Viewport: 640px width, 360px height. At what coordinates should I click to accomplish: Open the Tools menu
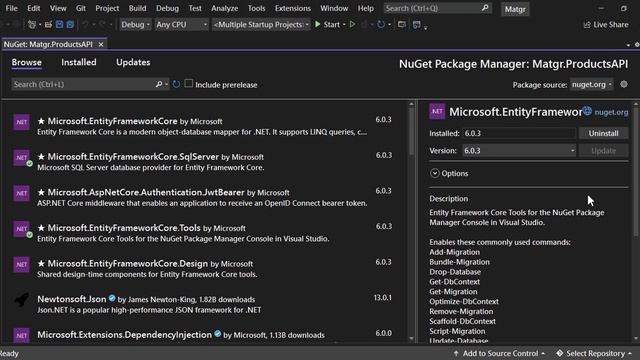(256, 8)
